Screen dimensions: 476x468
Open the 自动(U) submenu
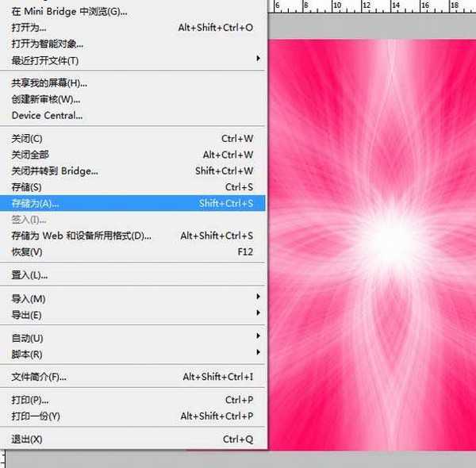point(28,338)
